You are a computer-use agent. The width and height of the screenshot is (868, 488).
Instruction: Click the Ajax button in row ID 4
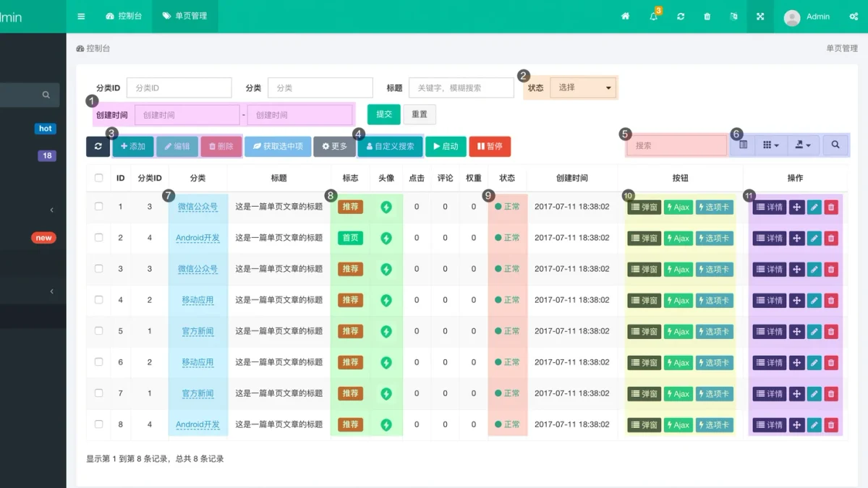[x=678, y=301]
